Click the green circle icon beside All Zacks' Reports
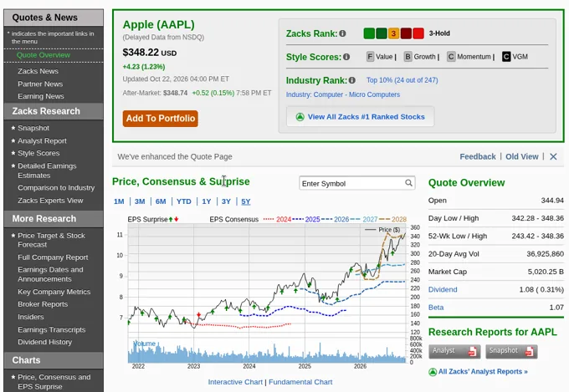 click(433, 372)
